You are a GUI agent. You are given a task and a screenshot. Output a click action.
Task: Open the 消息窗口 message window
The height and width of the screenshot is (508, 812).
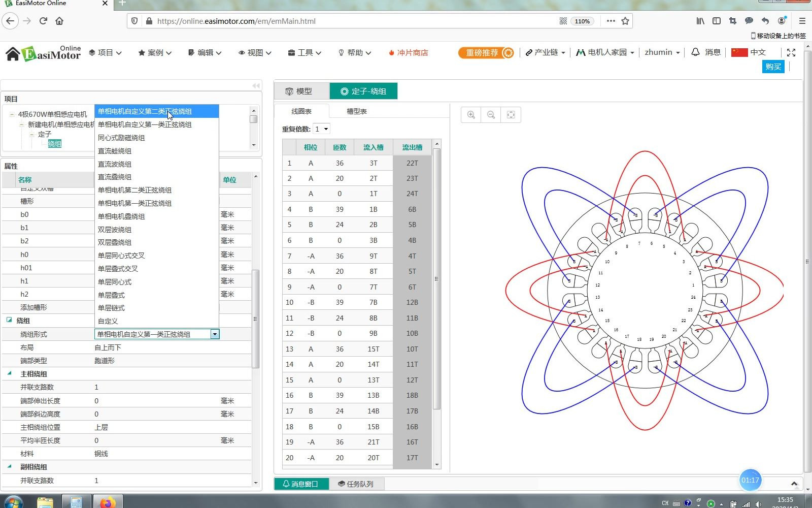301,484
